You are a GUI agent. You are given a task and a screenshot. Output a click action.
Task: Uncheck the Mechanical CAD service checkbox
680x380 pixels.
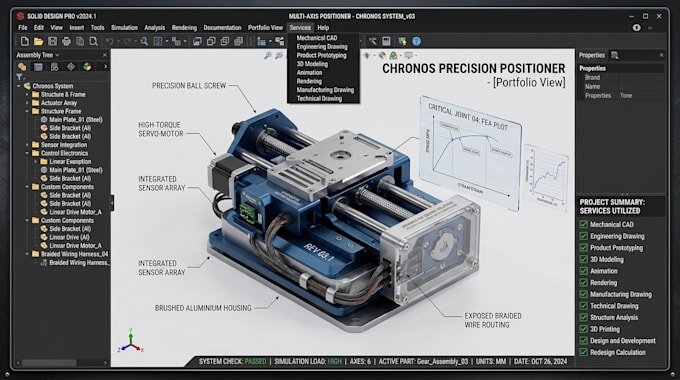pyautogui.click(x=583, y=224)
